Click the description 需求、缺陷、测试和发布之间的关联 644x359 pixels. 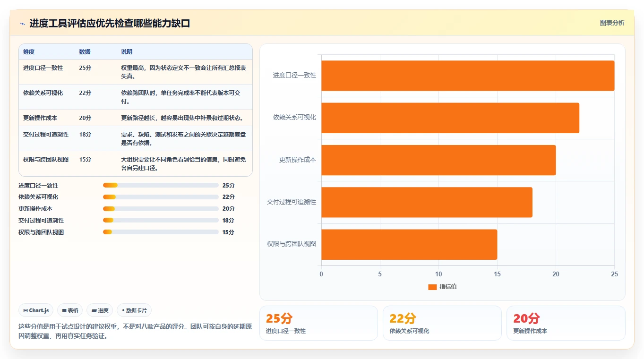(183, 138)
